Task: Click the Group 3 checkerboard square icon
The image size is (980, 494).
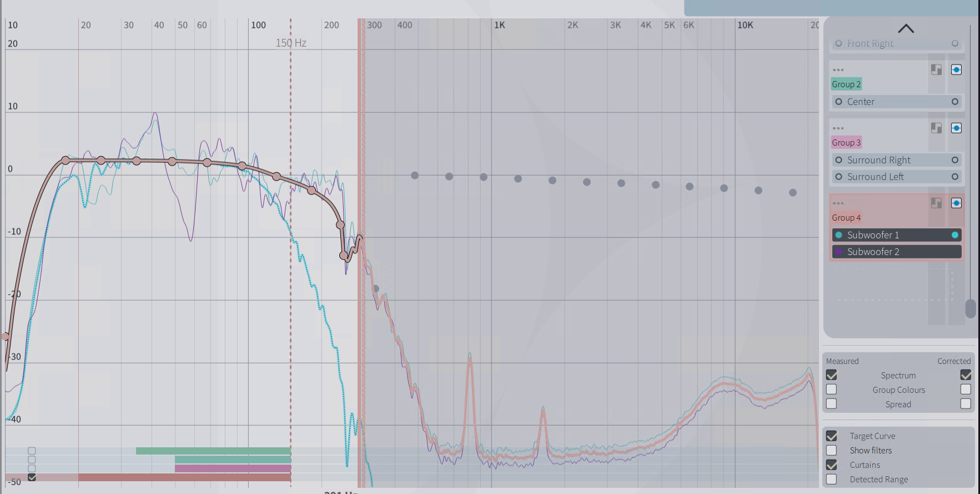Action: 936,128
